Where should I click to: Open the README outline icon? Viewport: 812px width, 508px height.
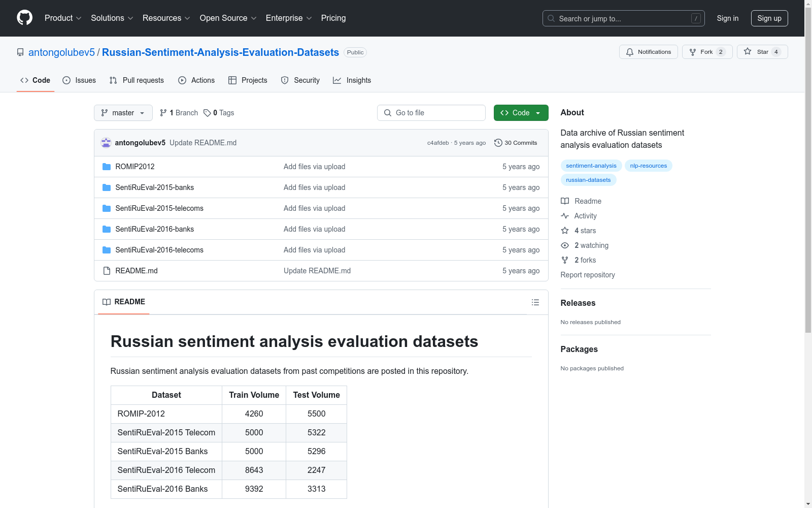pyautogui.click(x=535, y=302)
